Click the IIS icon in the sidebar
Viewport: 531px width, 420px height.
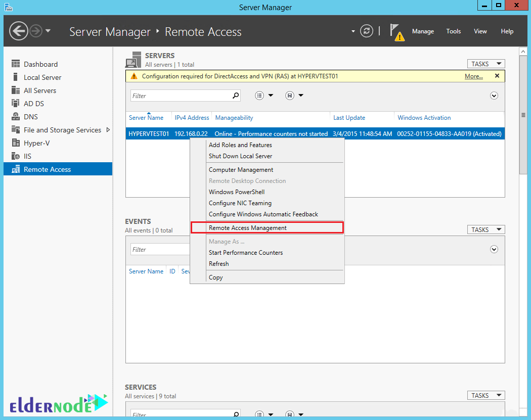tap(16, 156)
